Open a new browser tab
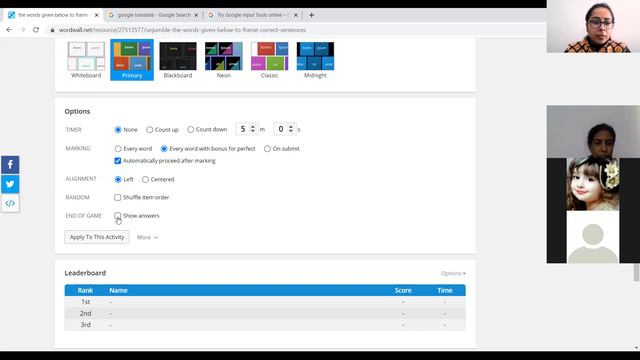 coord(311,15)
